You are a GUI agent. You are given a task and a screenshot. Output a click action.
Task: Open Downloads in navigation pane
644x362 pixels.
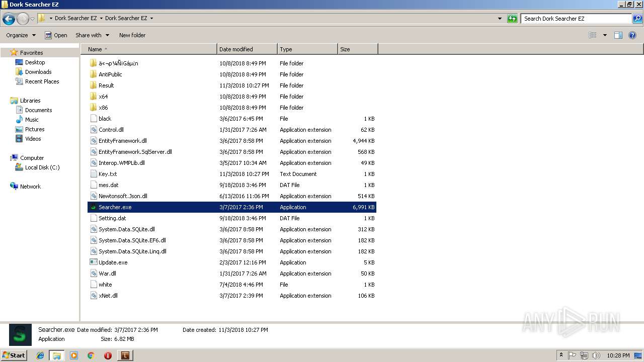click(x=38, y=72)
